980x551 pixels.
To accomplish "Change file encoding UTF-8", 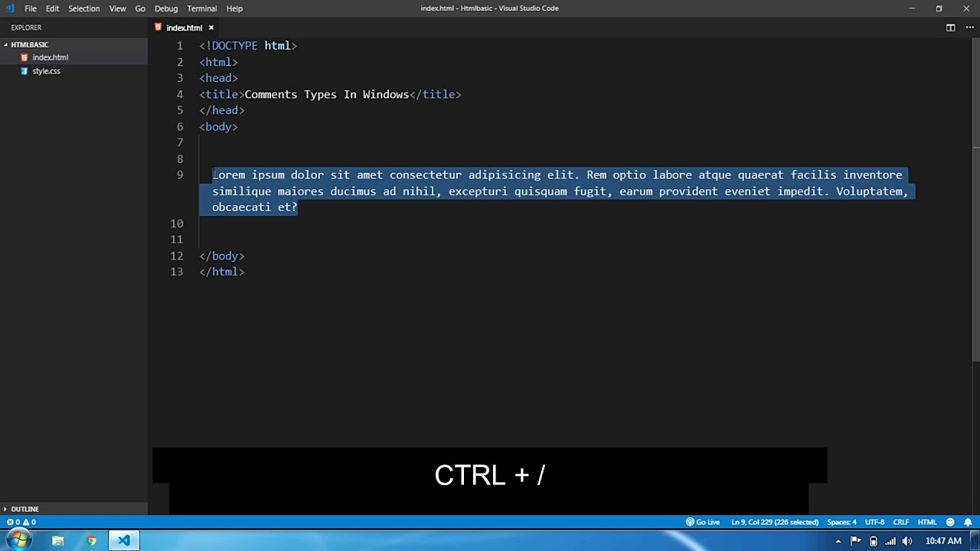I will [874, 522].
